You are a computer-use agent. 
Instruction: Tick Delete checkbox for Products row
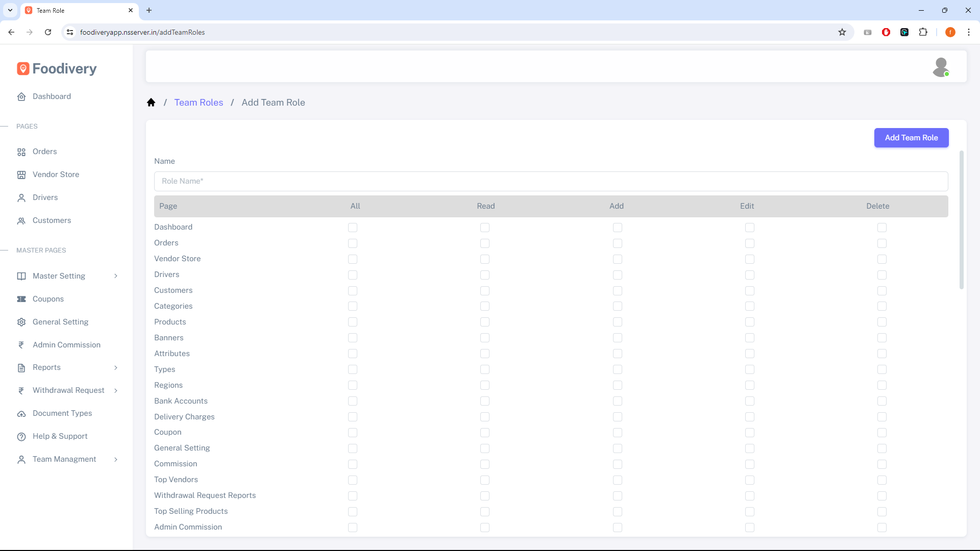coord(882,322)
